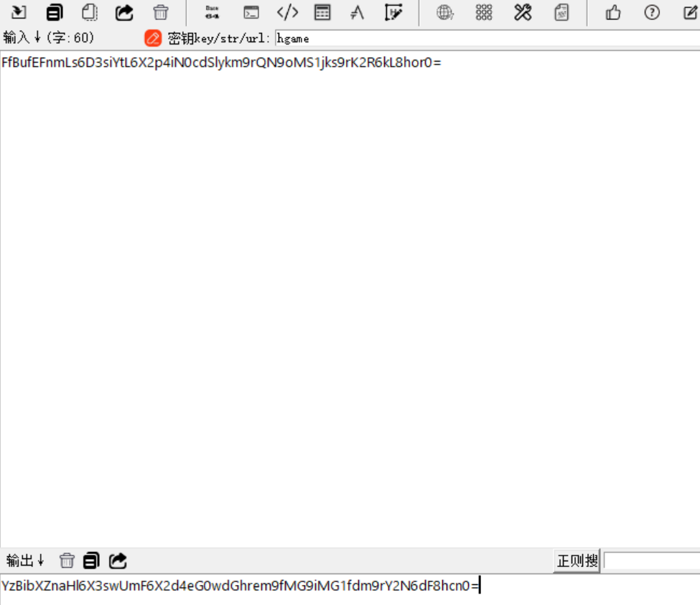Screen dimensions: 700x605
Task: Open help via question mark icon
Action: pyautogui.click(x=652, y=12)
